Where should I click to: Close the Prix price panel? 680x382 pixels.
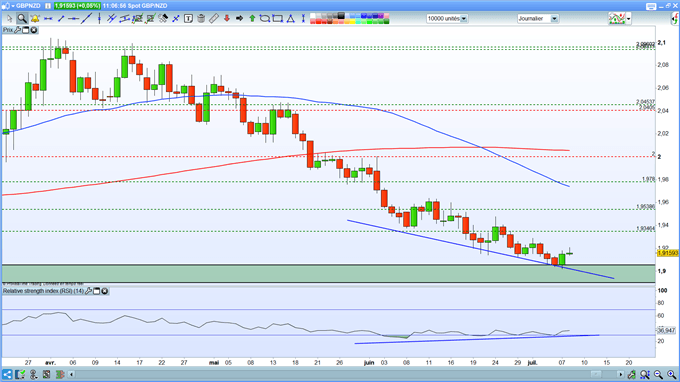pyautogui.click(x=33, y=30)
